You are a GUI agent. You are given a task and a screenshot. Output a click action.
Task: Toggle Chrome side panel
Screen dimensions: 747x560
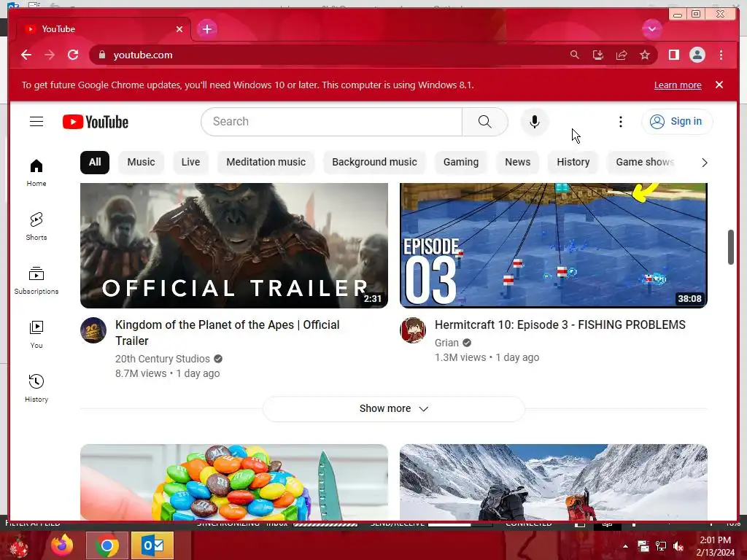tap(673, 55)
